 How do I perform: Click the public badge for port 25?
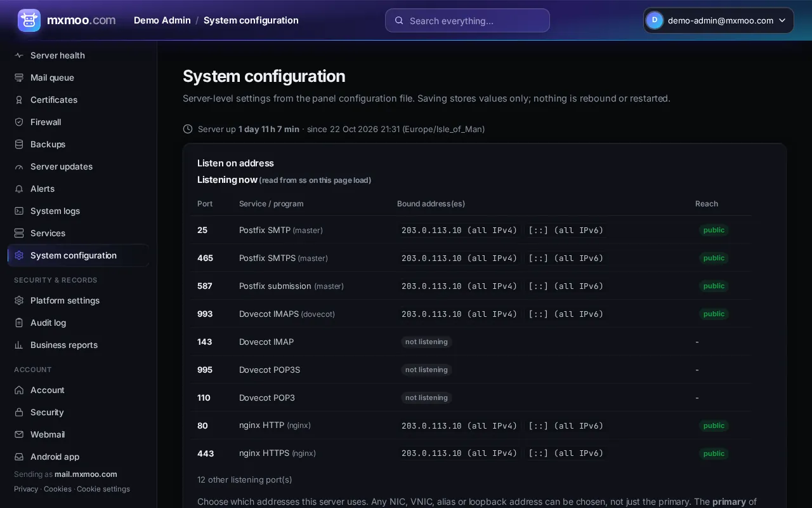(714, 230)
